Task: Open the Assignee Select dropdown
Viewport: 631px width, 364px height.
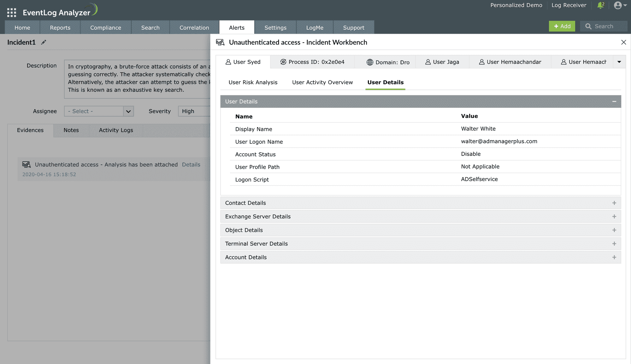Action: (99, 111)
